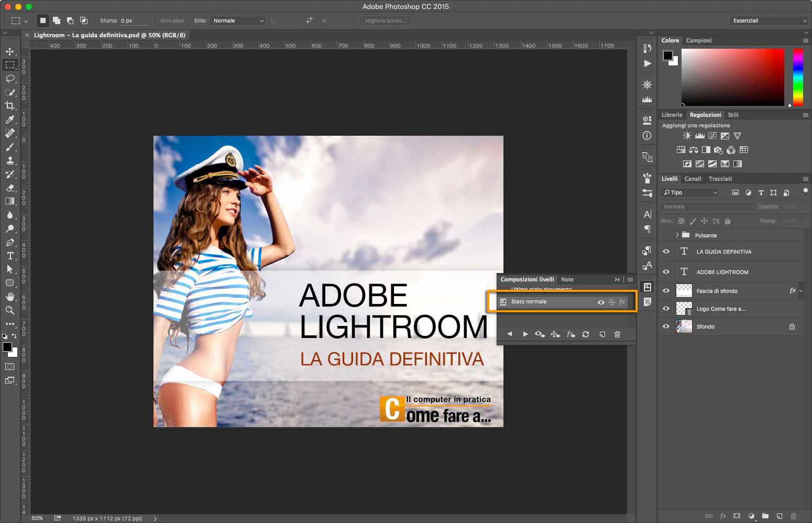Select the Brush tool
The height and width of the screenshot is (523, 812).
click(x=10, y=147)
